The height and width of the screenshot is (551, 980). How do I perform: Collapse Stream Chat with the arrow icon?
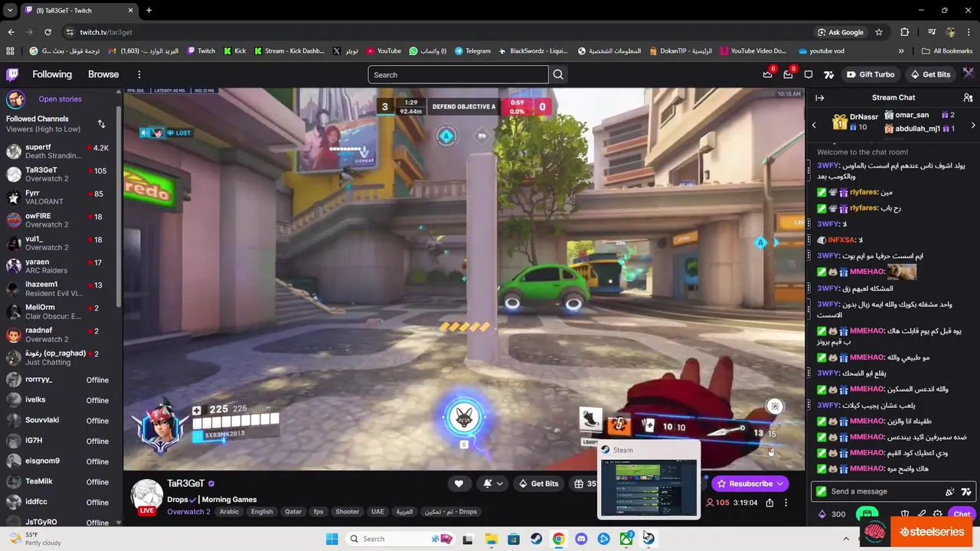coord(819,98)
